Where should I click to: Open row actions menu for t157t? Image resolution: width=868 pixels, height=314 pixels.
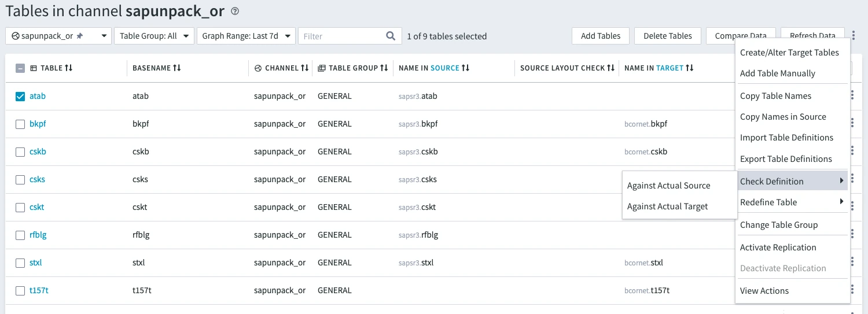(852, 290)
